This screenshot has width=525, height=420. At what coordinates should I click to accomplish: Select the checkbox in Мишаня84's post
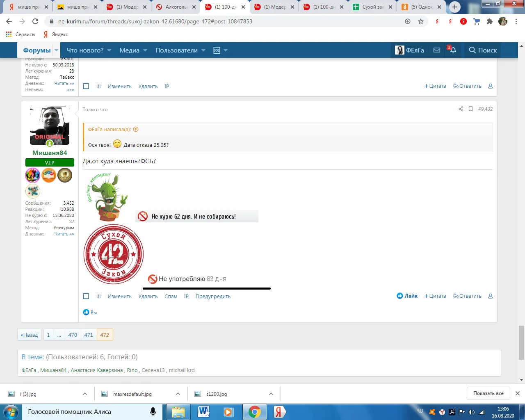pos(86,296)
